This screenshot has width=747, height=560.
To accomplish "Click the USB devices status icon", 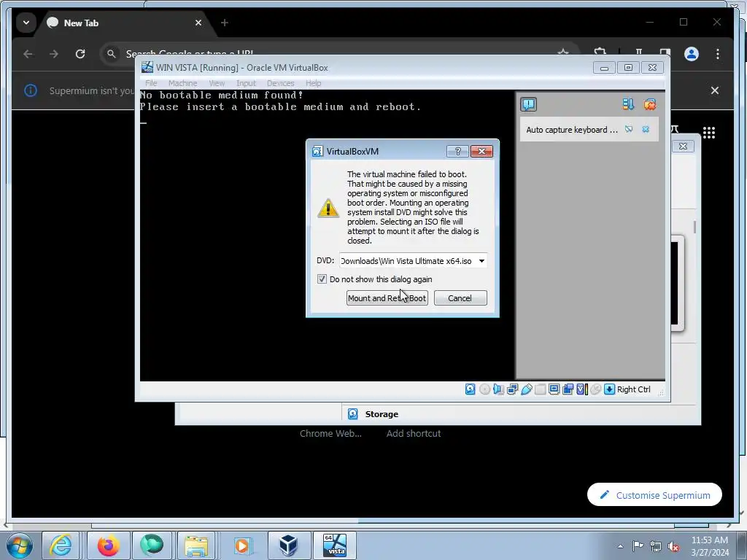I will pos(527,389).
